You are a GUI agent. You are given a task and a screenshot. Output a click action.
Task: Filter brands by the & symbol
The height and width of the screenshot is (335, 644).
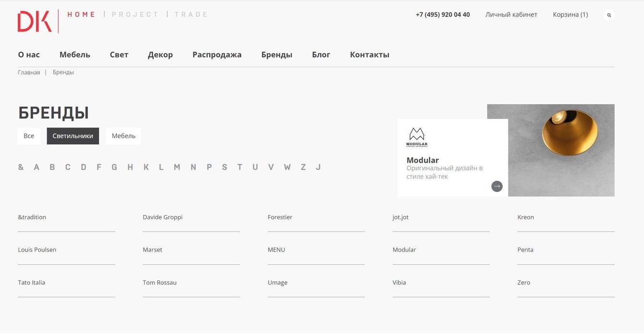(x=21, y=167)
